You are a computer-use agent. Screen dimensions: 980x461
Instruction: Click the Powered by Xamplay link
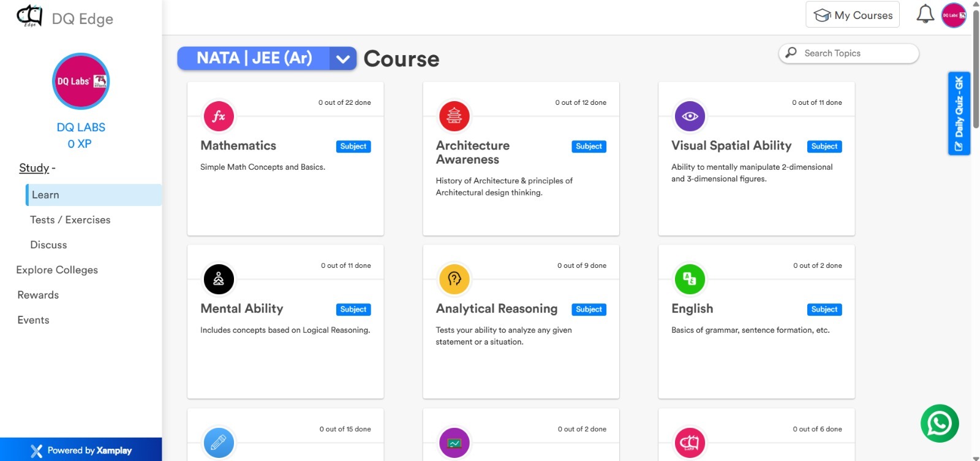(x=81, y=451)
